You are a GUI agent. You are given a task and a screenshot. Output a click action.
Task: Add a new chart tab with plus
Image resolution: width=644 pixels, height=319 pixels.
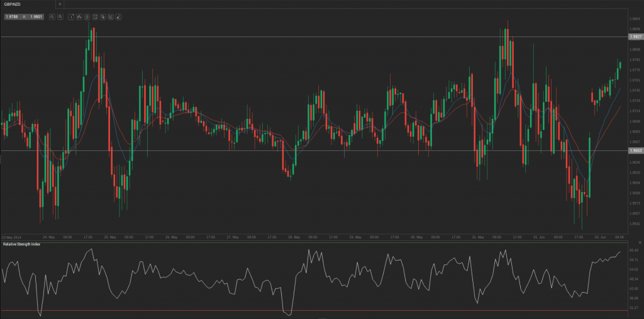60,4
